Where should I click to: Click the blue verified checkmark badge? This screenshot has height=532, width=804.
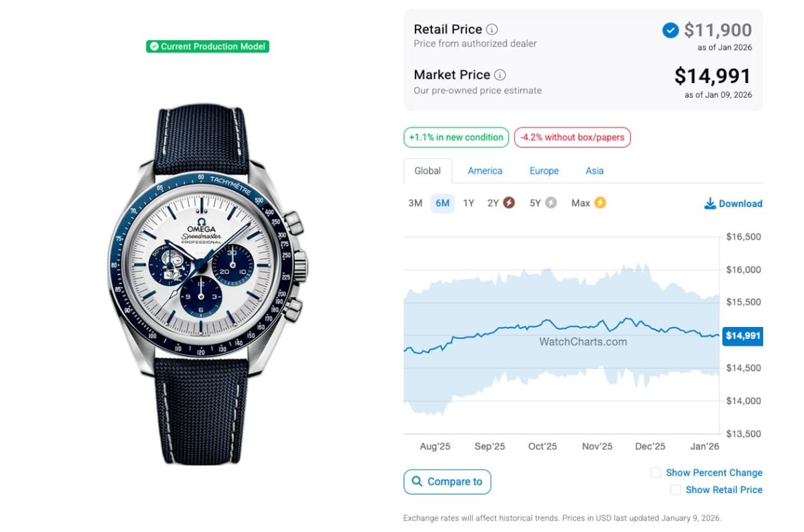670,30
